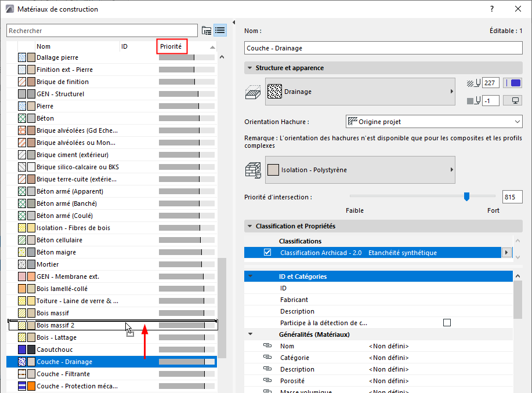532x393 pixels.
Task: Click Non défini value for Porosité
Action: click(389, 381)
